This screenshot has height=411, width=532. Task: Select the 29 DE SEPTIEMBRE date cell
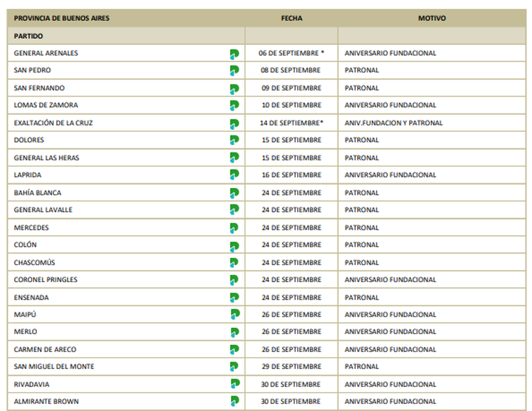point(291,367)
